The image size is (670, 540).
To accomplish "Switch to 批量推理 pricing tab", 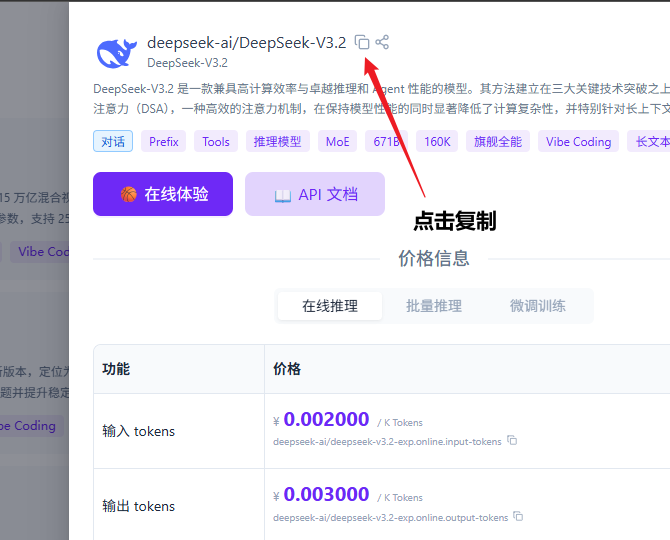I will (434, 306).
